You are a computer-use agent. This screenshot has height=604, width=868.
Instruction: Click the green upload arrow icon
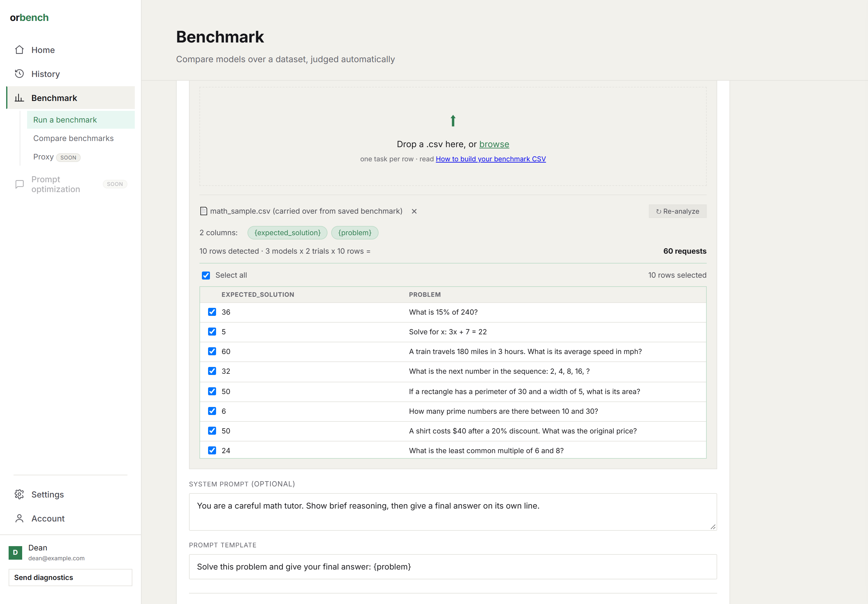pos(453,121)
